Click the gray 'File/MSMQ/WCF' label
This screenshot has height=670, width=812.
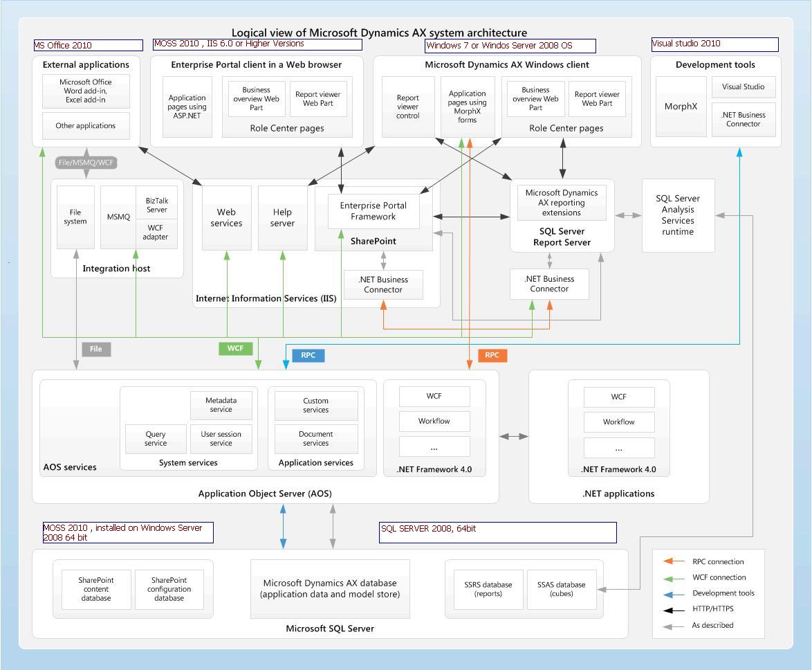coord(86,163)
